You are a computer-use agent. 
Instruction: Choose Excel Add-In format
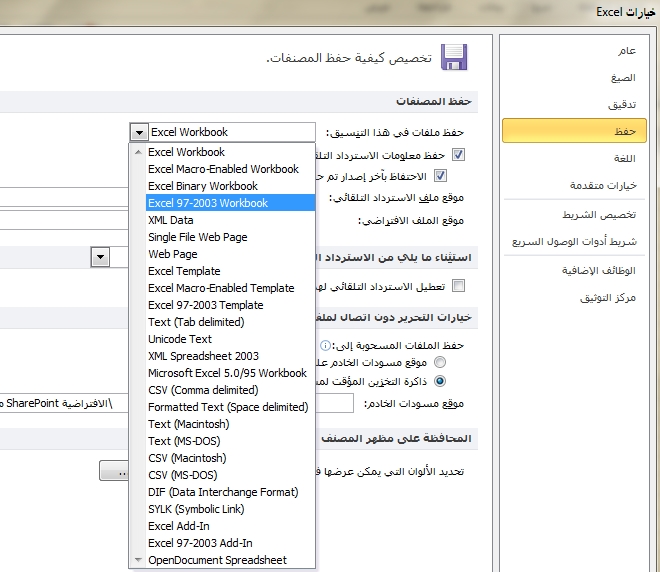230,526
